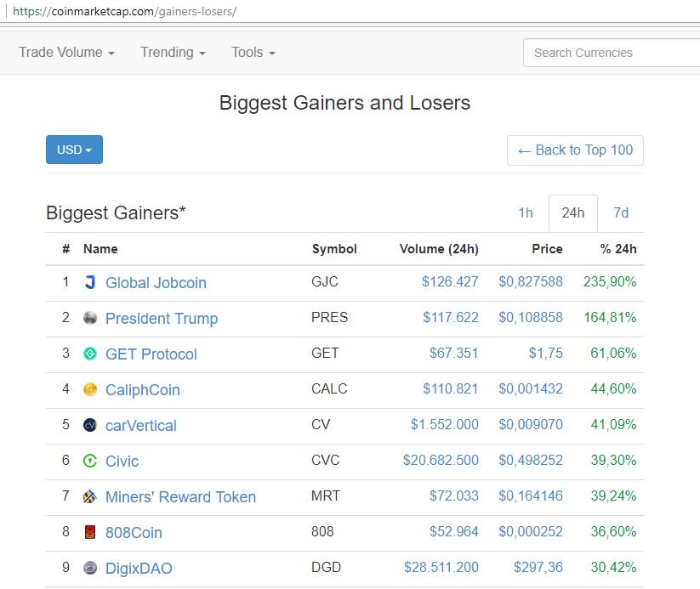700x589 pixels.
Task: Click the Civic green logo icon
Action: 90,461
